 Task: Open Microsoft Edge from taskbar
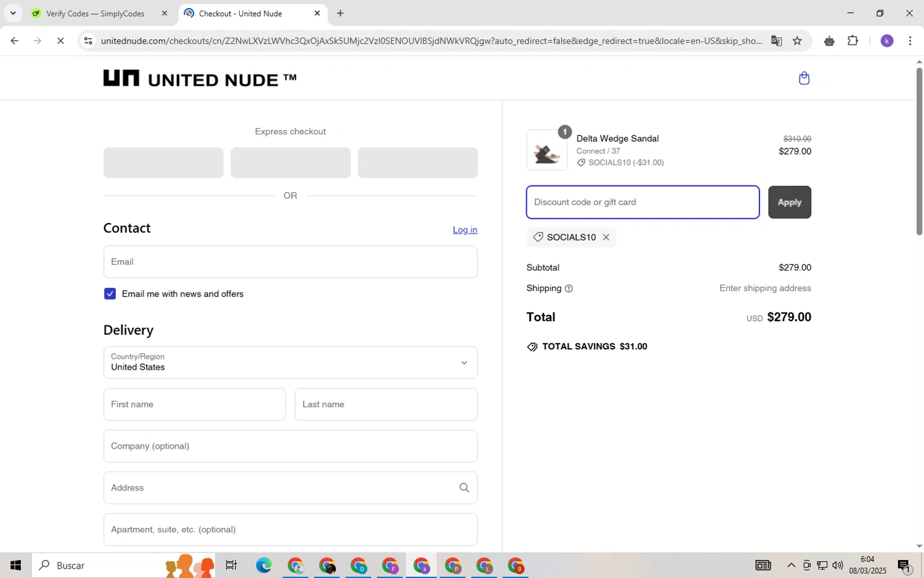pos(264,565)
